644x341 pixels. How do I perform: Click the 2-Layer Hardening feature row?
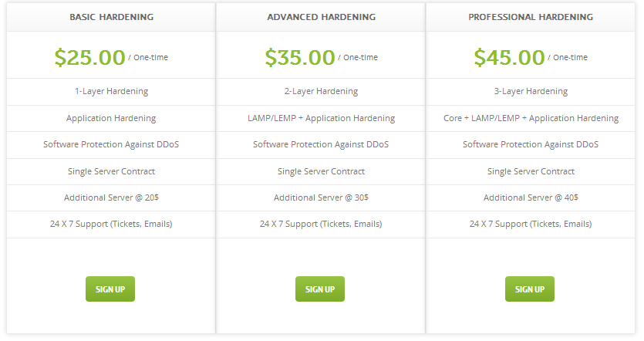[x=321, y=91]
